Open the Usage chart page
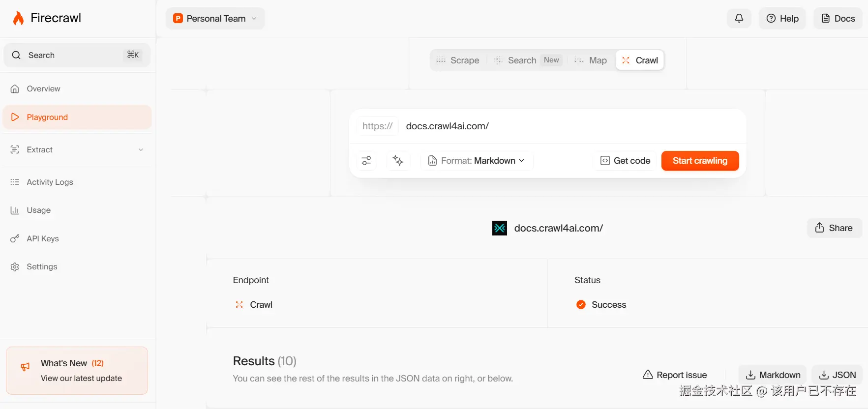Image resolution: width=868 pixels, height=409 pixels. point(38,210)
